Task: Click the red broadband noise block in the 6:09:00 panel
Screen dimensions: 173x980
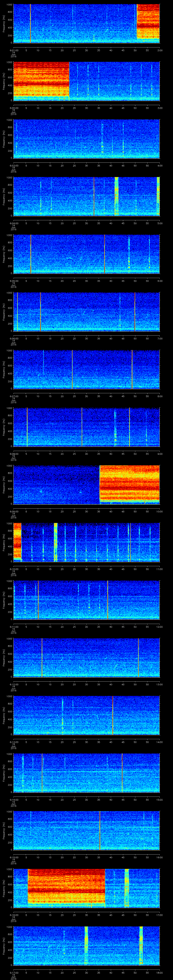Action: [130, 482]
